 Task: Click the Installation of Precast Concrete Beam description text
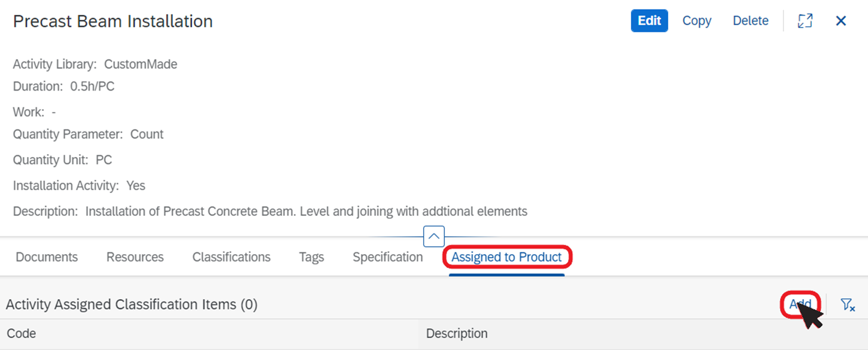pos(306,211)
